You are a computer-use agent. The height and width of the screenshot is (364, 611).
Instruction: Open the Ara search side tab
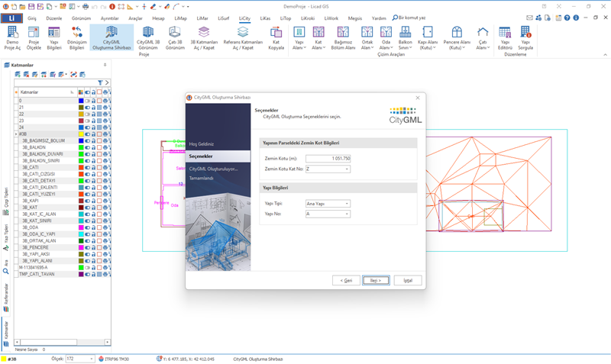(x=6, y=267)
